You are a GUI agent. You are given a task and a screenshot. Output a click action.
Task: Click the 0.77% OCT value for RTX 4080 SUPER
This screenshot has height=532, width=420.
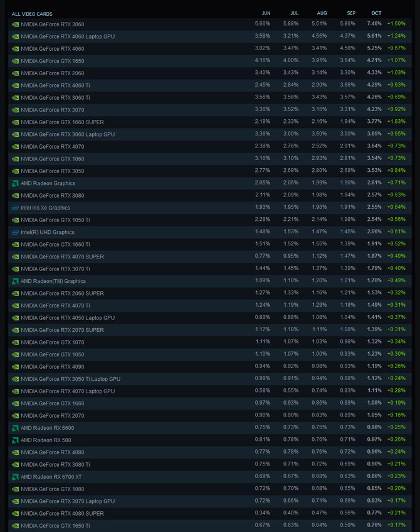click(x=374, y=513)
